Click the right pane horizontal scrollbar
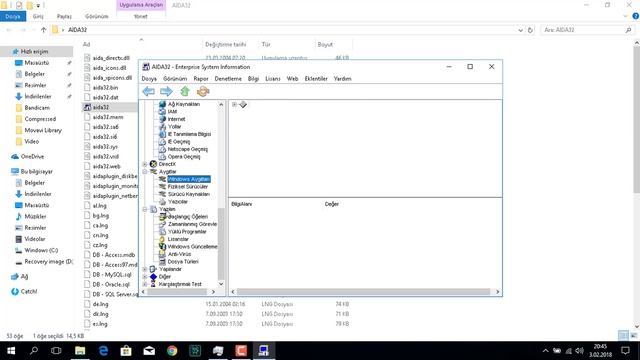 point(363,292)
